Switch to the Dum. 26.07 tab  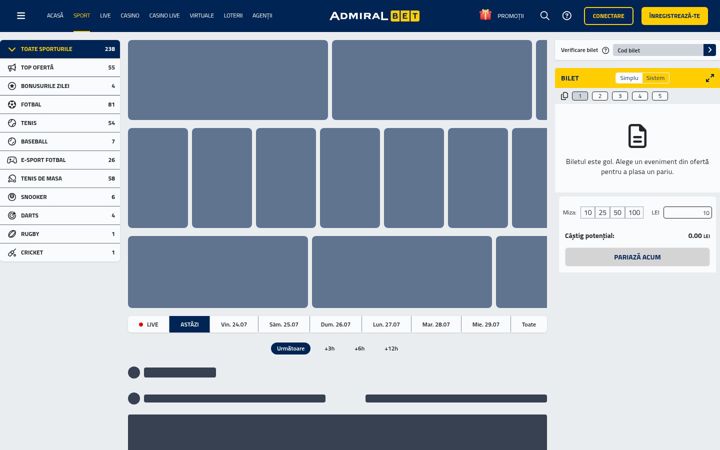pyautogui.click(x=336, y=324)
